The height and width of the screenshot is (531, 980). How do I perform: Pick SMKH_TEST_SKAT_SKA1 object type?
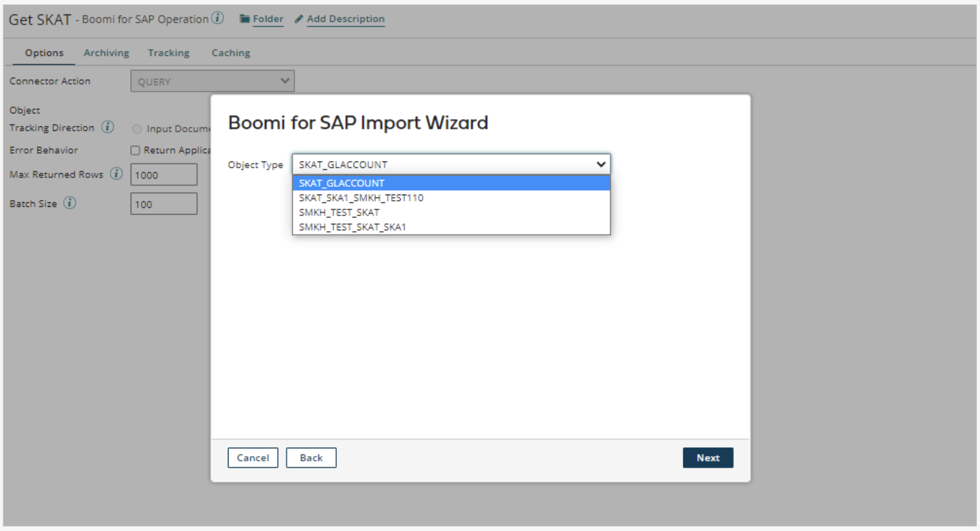tap(353, 227)
